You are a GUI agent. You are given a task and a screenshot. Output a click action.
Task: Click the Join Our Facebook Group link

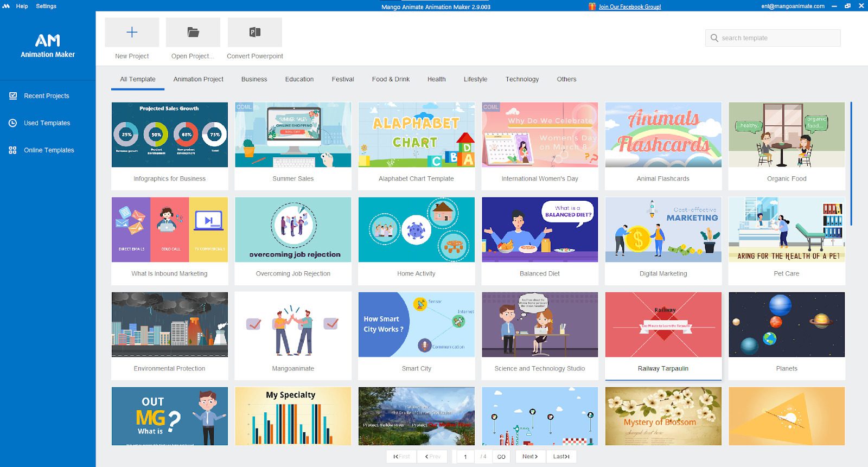pyautogui.click(x=629, y=7)
